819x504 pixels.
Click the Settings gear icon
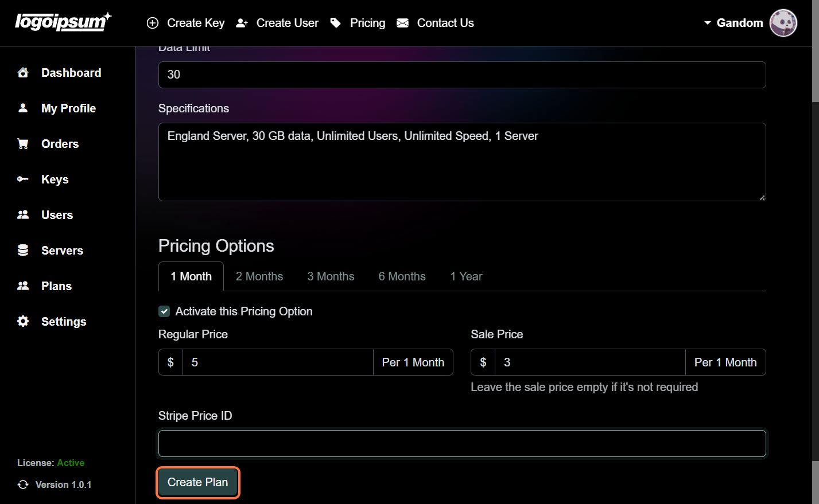(23, 322)
